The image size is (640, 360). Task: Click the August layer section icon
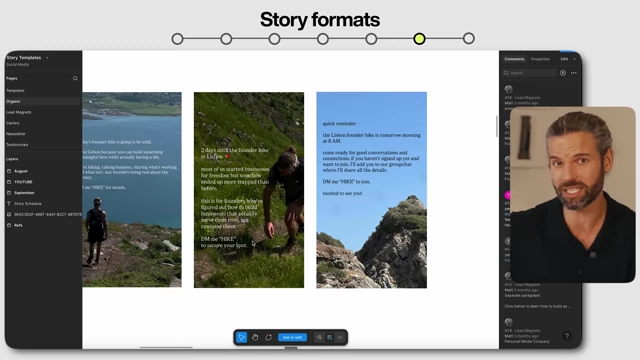coord(9,171)
